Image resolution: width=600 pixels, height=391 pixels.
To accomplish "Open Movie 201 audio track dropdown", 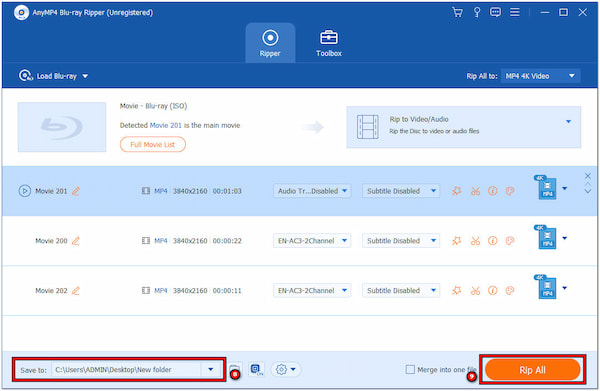I will pyautogui.click(x=312, y=191).
